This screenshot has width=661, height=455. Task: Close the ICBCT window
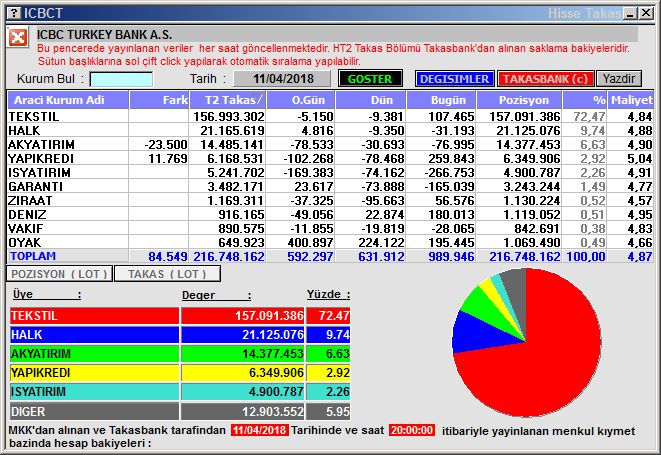646,13
